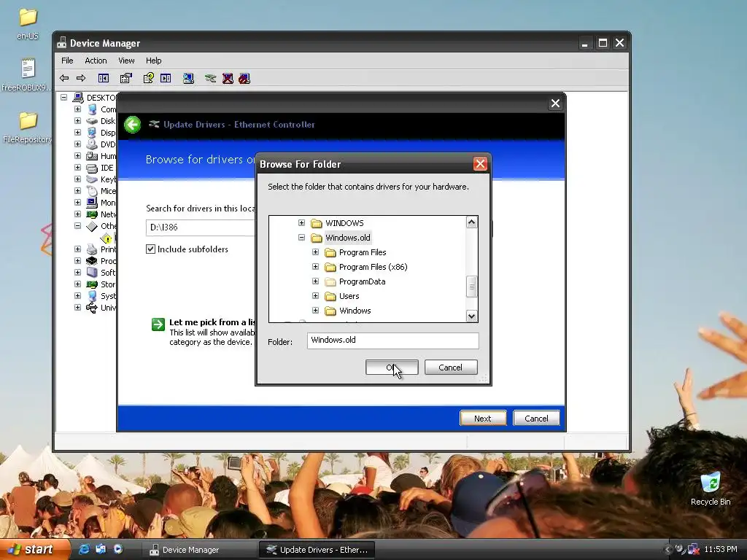Click the Help toolbar icon with question mark
This screenshot has width=747, height=560.
point(149,78)
